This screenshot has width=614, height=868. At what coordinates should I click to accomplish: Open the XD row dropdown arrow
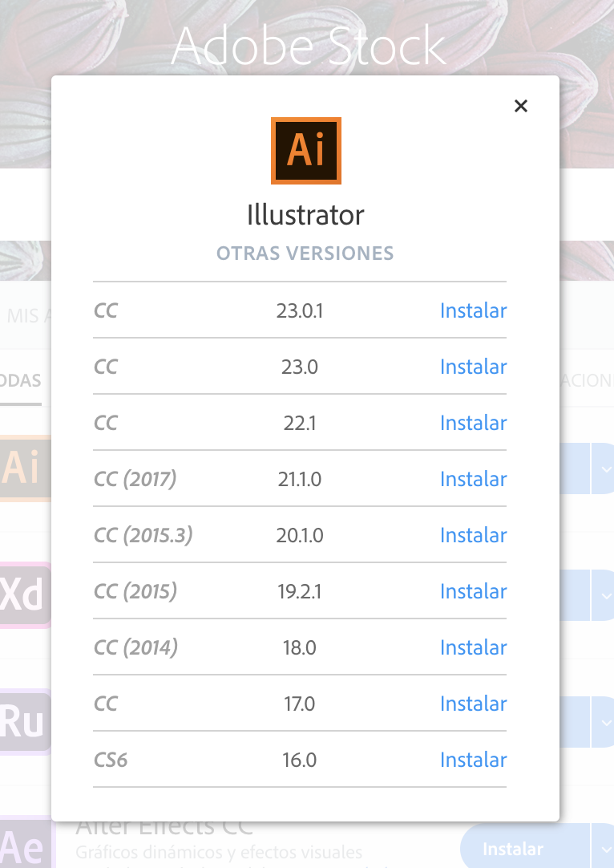coord(603,595)
